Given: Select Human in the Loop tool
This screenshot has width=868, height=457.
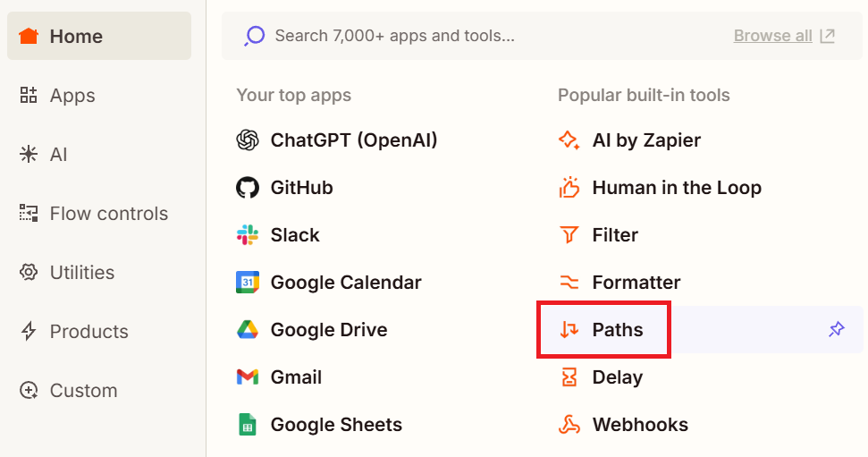Looking at the screenshot, I should tap(676, 188).
